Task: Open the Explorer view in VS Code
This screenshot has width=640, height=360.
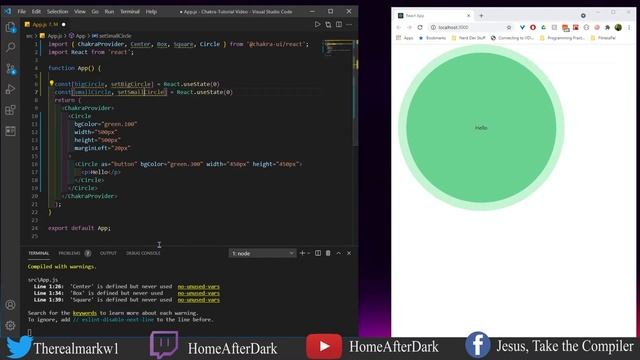Action: [x=11, y=27]
